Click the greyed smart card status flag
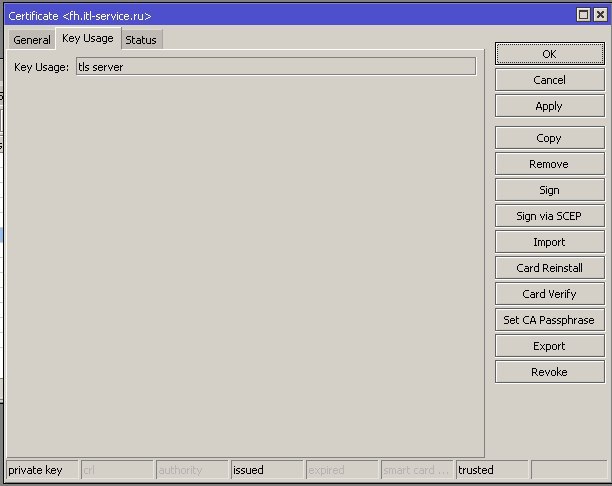This screenshot has width=612, height=486. tap(417, 470)
